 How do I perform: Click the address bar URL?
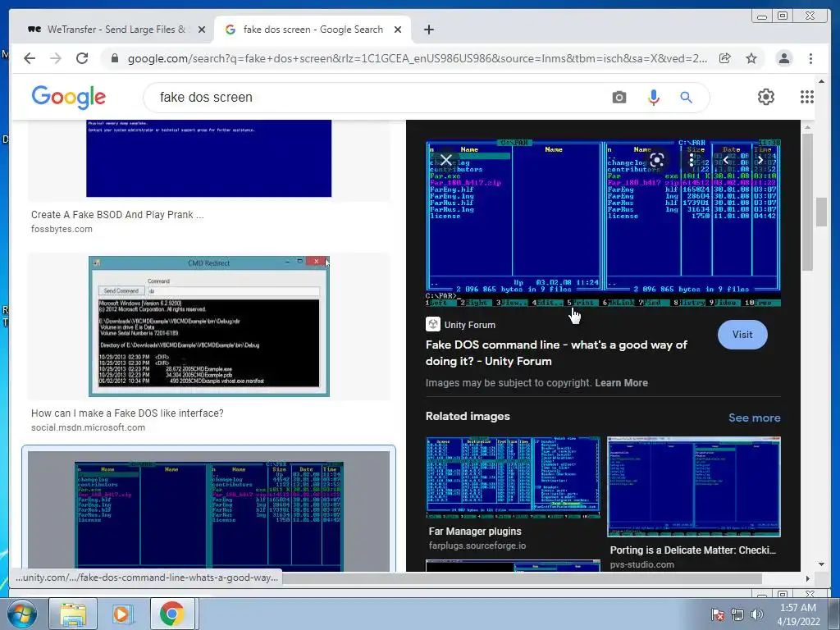point(417,58)
